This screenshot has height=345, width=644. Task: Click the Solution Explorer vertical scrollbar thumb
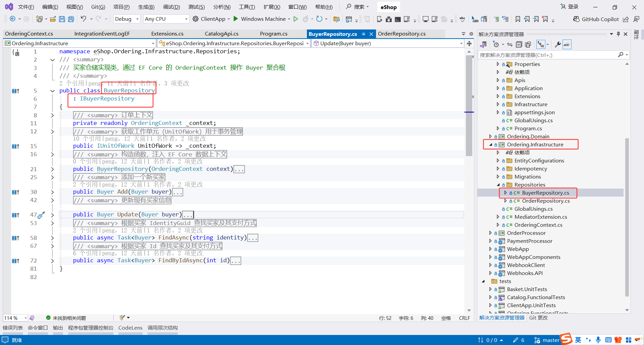pyautogui.click(x=627, y=217)
